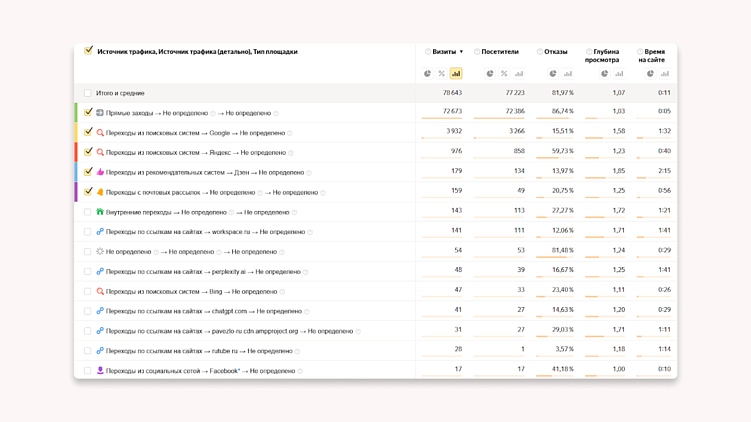751x422 pixels.
Task: Switch Визиты column to pie chart view
Action: tap(427, 73)
